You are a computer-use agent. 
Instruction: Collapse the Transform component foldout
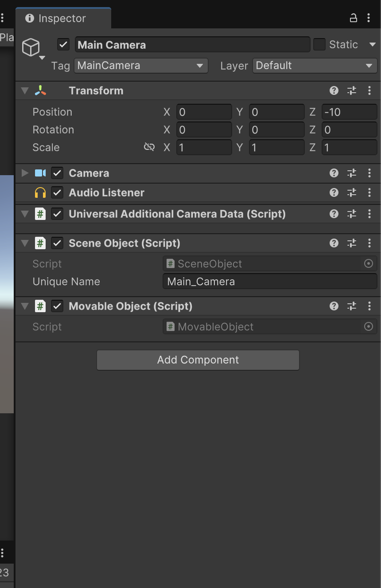point(25,90)
